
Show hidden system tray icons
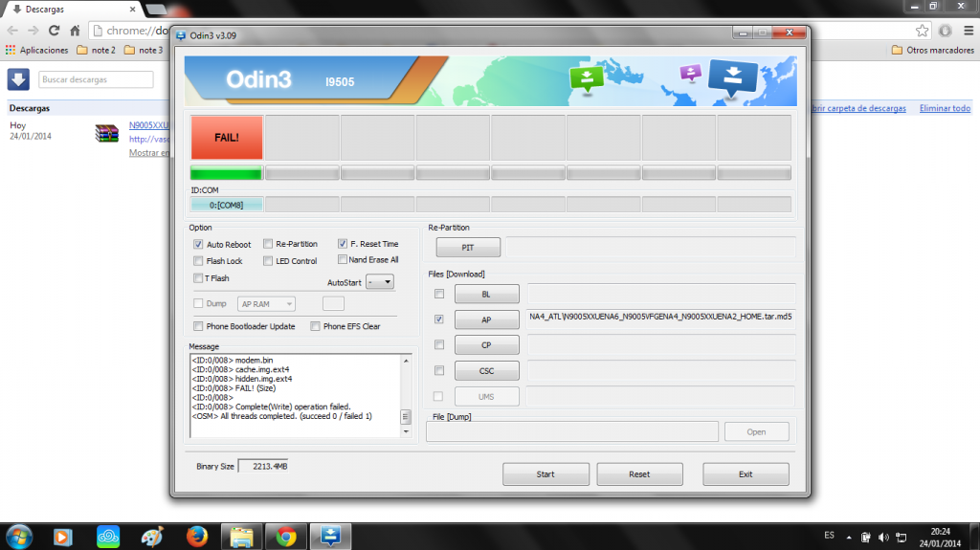[x=847, y=536]
